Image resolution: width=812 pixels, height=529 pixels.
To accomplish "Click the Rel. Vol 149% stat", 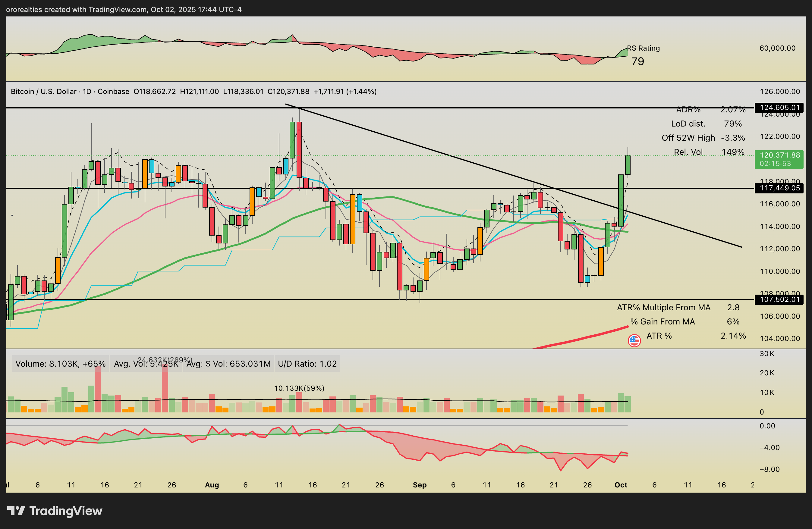I will pyautogui.click(x=709, y=152).
